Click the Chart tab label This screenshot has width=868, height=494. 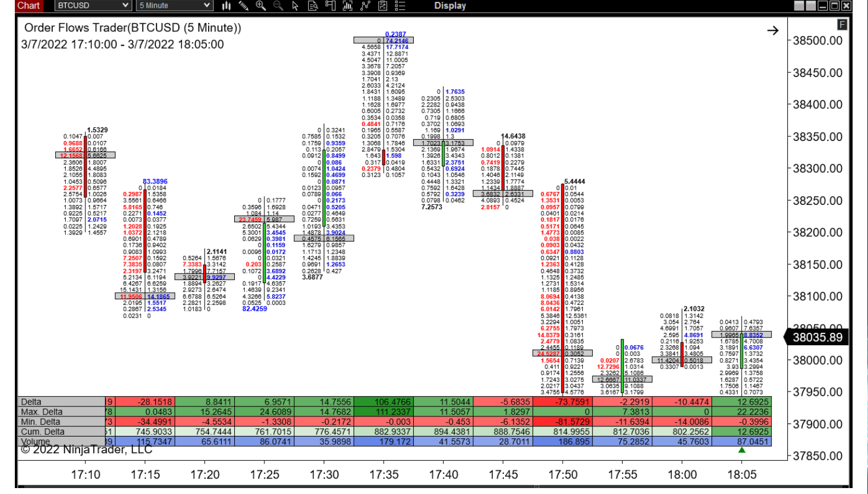[x=28, y=6]
